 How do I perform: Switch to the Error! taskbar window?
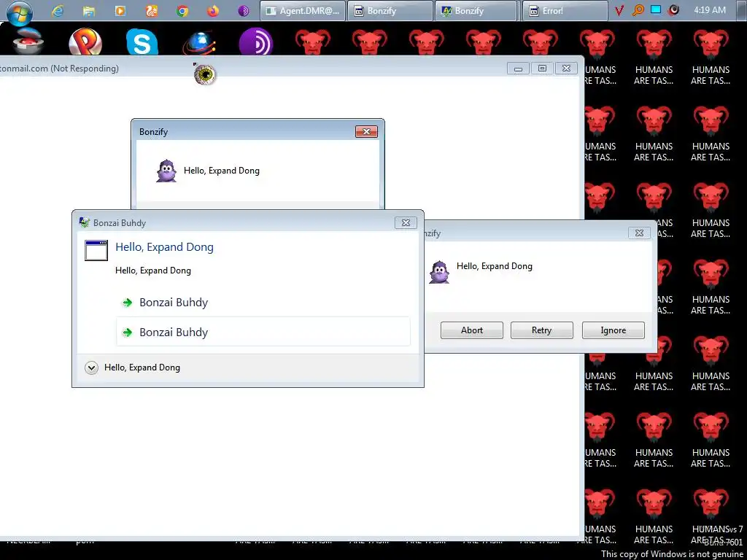click(x=565, y=11)
